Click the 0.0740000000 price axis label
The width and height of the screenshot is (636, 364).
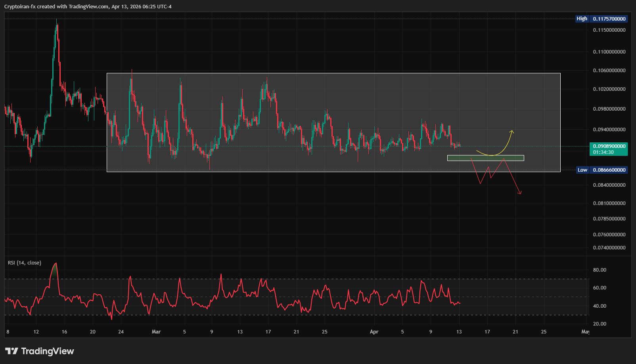(609, 247)
